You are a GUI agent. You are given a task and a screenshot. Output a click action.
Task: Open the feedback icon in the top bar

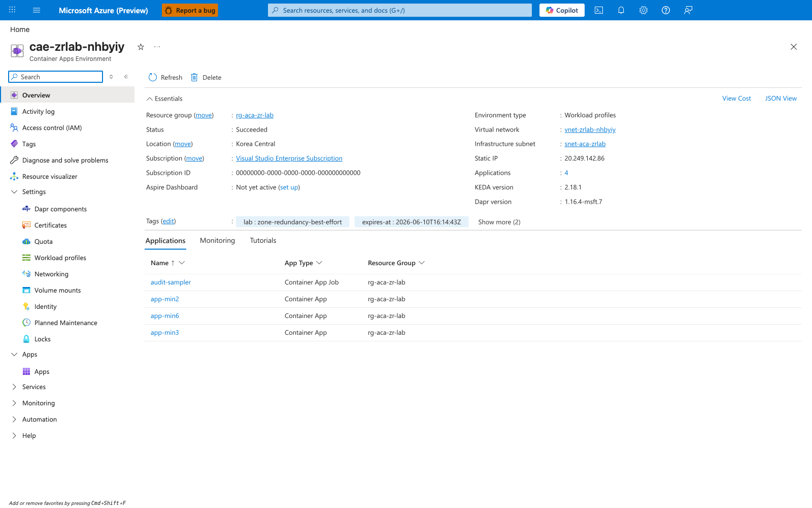688,10
